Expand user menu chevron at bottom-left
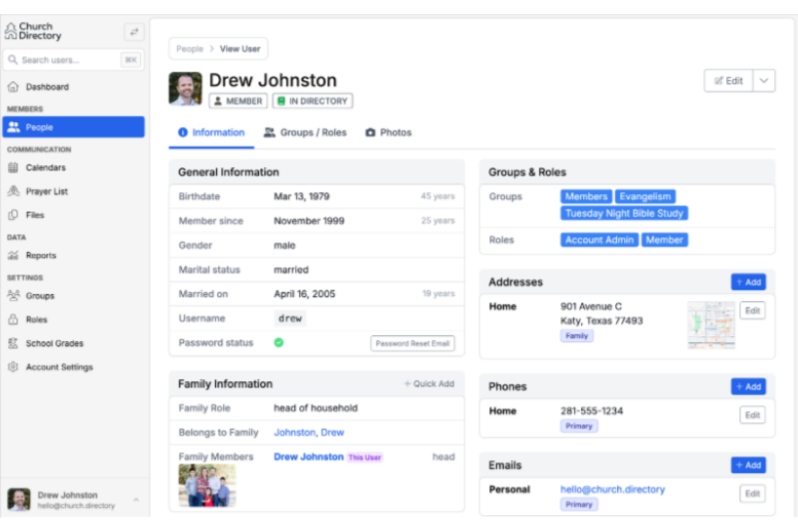 tap(136, 500)
